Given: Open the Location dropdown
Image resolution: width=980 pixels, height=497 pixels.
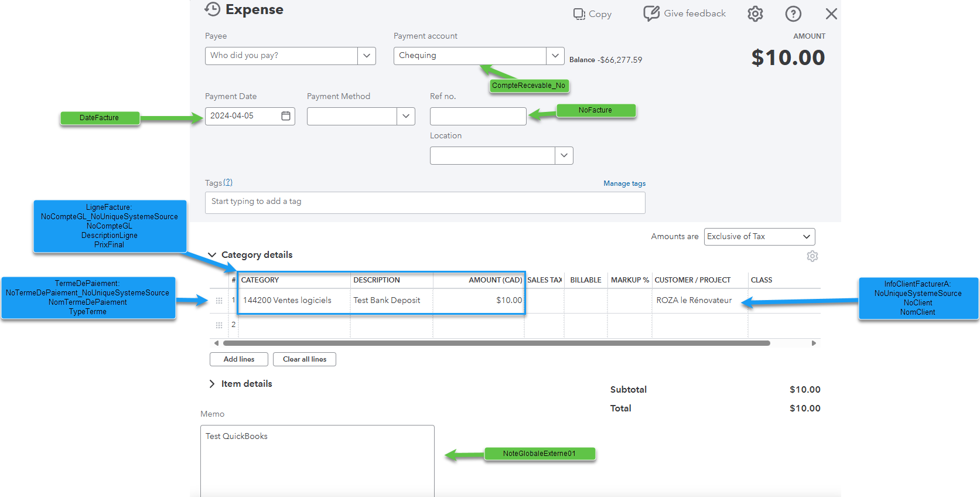Looking at the screenshot, I should click(x=564, y=156).
